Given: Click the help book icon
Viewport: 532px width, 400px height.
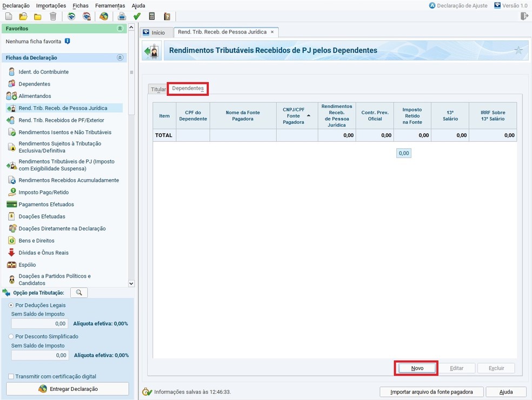Looking at the screenshot, I should pyautogui.click(x=167, y=16).
